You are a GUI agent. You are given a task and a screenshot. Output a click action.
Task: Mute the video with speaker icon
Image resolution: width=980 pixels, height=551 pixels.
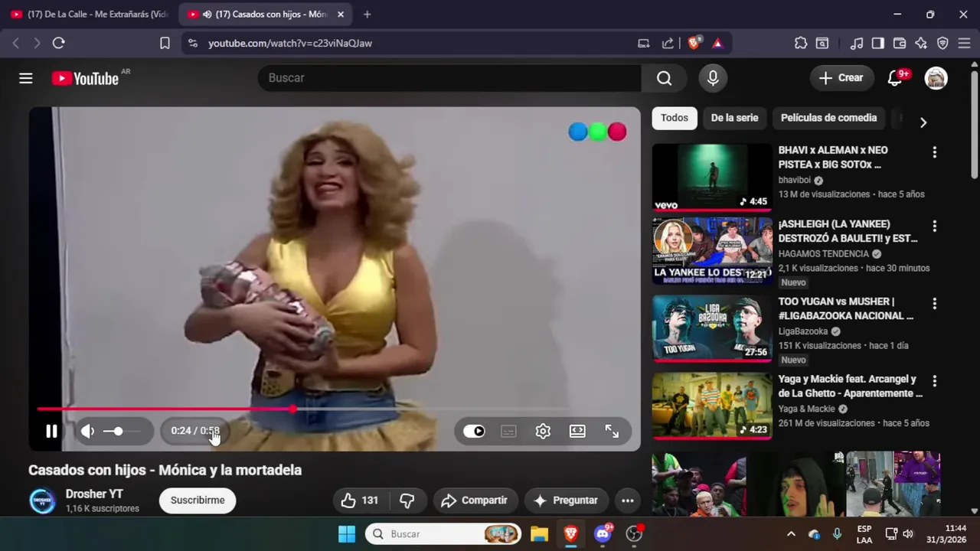(88, 431)
